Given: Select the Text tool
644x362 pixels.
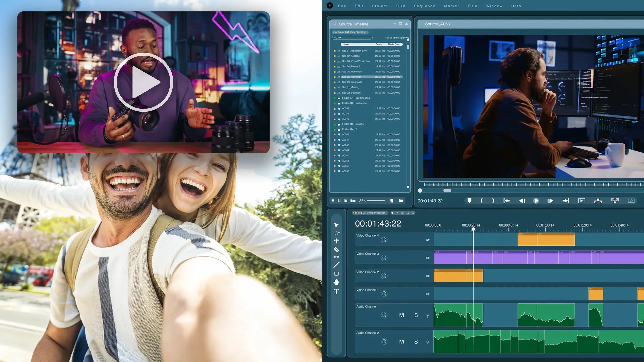Looking at the screenshot, I should click(336, 292).
